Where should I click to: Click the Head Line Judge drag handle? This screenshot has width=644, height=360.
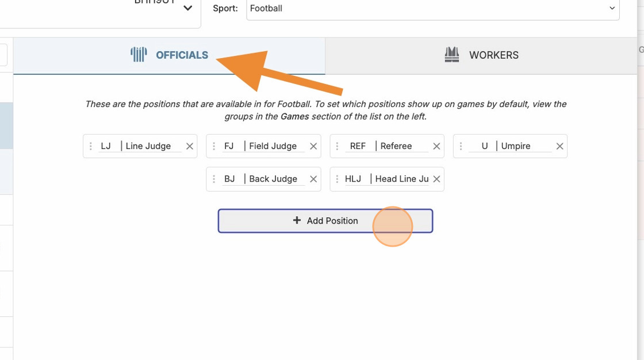[x=337, y=179]
